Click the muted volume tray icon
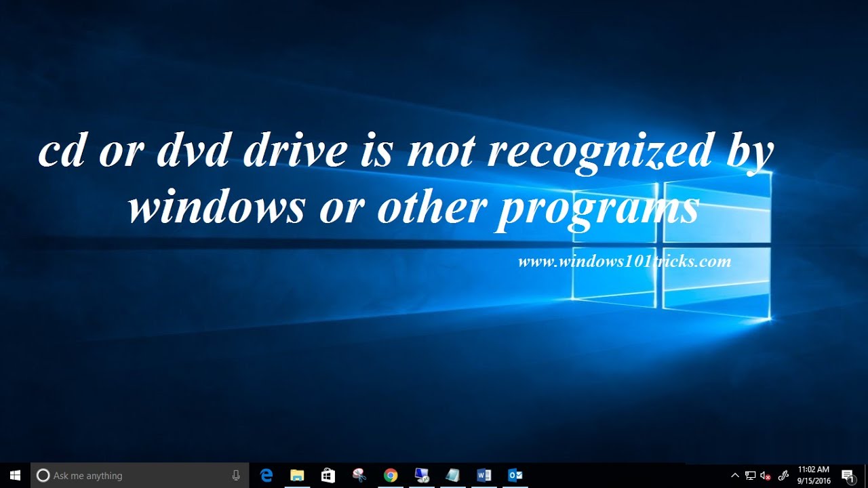 (x=766, y=476)
